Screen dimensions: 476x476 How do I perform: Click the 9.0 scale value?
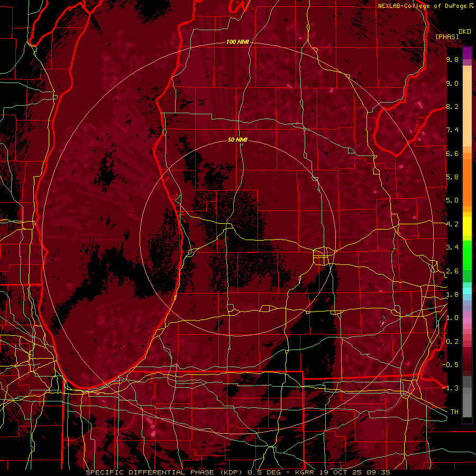452,83
